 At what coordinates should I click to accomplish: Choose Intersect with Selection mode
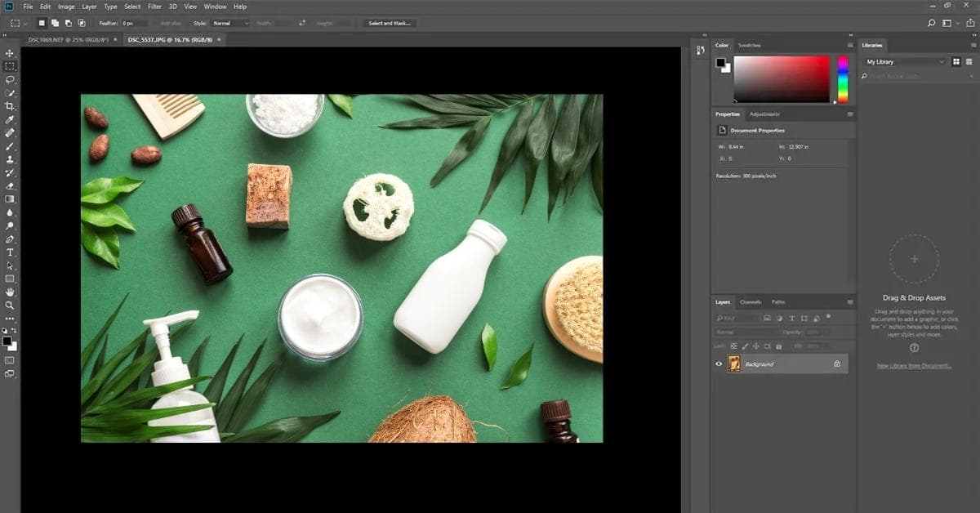(x=82, y=23)
